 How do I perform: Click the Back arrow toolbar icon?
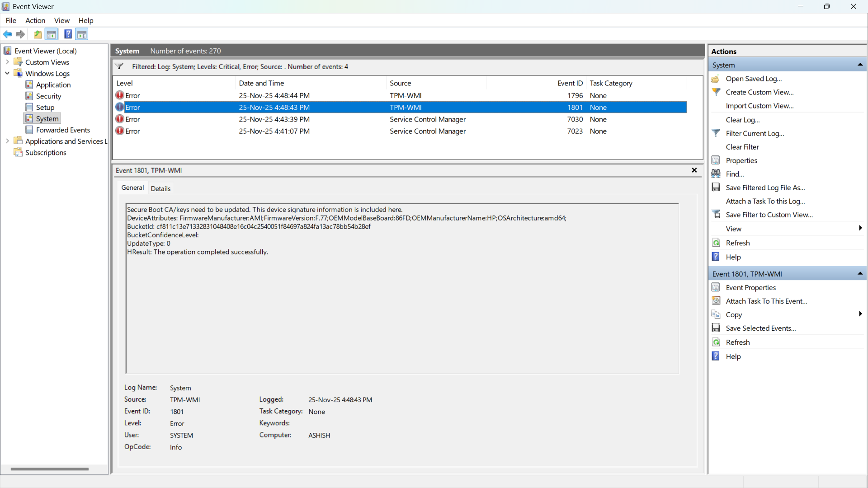tap(8, 34)
